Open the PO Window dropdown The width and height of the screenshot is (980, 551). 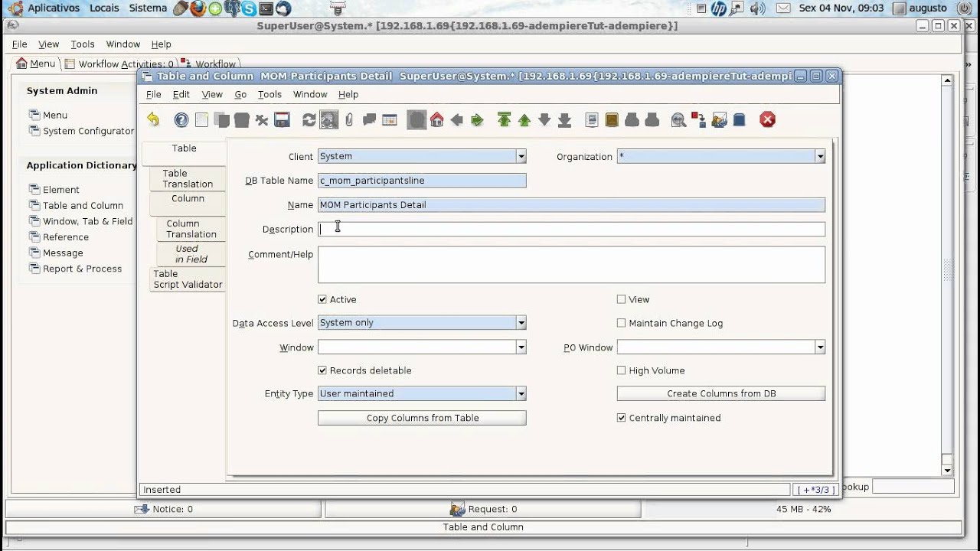coord(820,347)
